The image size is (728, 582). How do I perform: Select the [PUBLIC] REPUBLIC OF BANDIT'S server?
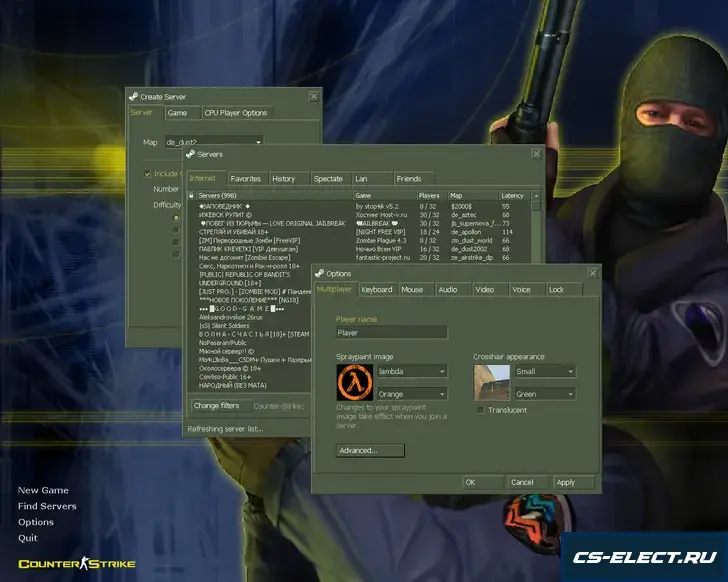pyautogui.click(x=250, y=274)
